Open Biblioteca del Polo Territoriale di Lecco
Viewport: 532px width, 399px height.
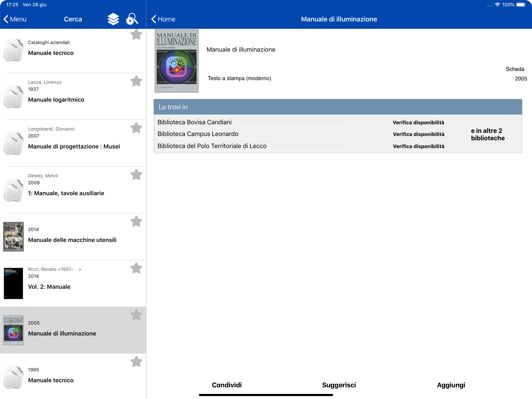[x=212, y=146]
